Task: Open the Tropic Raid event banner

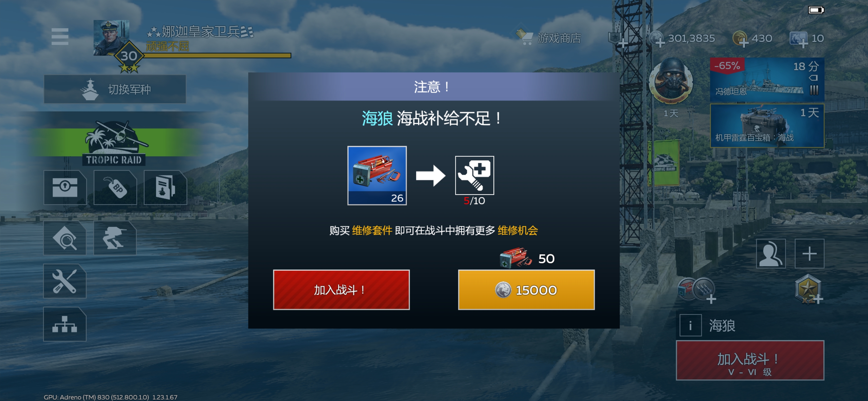Action: (x=115, y=143)
